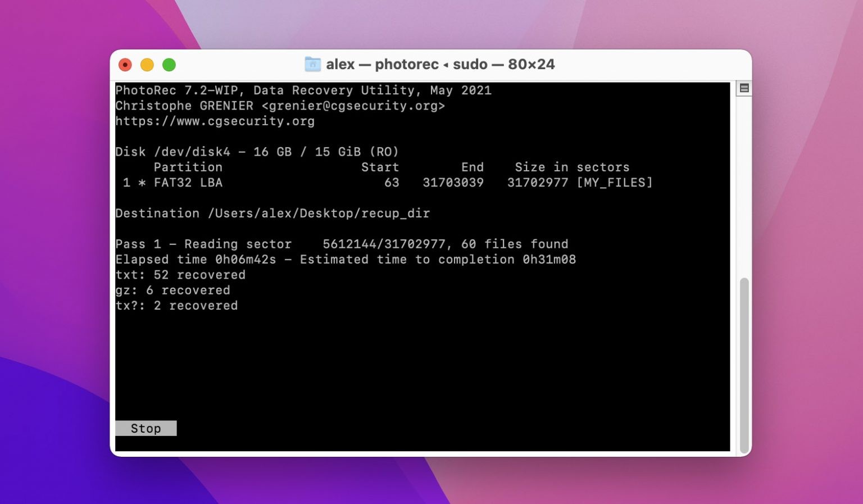Click the folder icon in title bar
The width and height of the screenshot is (863, 504).
312,64
